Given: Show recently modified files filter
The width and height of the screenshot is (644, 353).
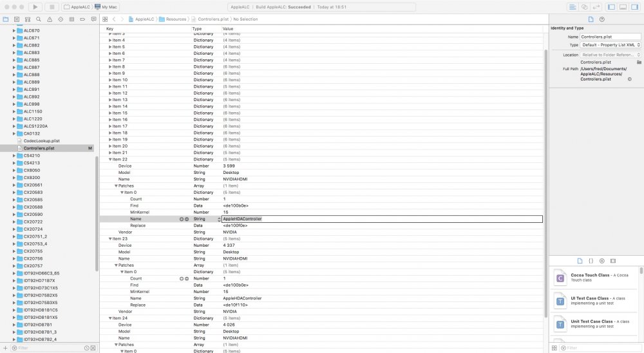Looking at the screenshot, I should tap(87, 348).
